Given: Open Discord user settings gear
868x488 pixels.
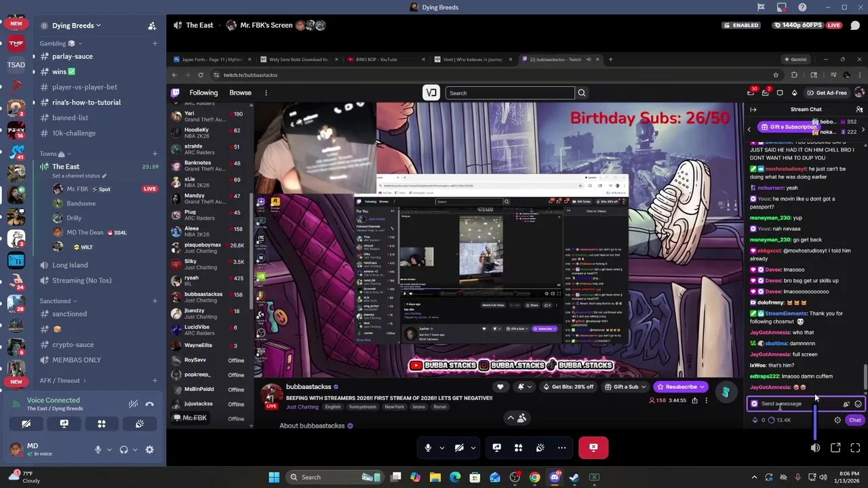Looking at the screenshot, I should [x=149, y=449].
